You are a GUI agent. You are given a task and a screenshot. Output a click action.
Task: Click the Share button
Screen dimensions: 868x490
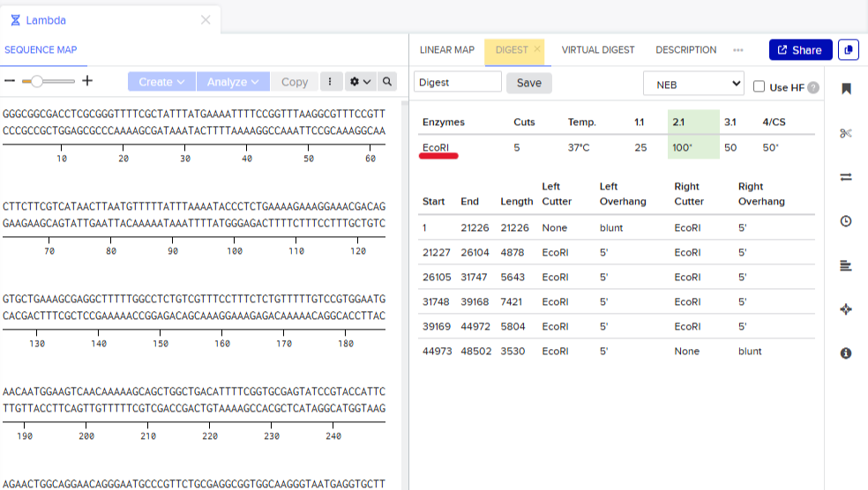click(799, 50)
